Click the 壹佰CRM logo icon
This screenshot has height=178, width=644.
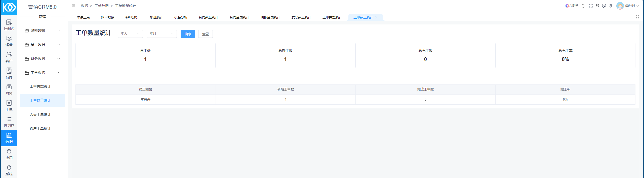pos(9,8)
